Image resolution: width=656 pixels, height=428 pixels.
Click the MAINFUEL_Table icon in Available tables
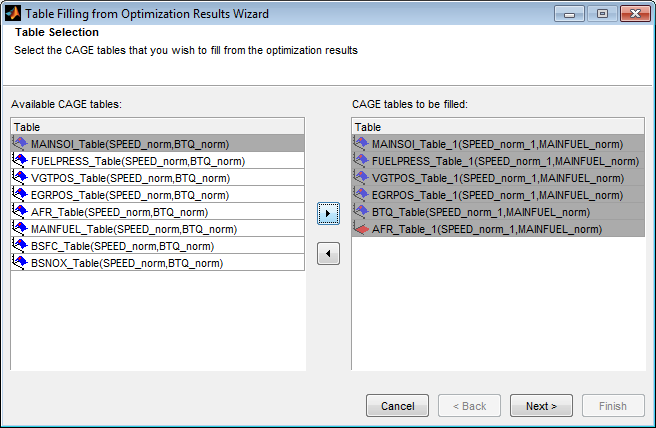click(x=20, y=228)
